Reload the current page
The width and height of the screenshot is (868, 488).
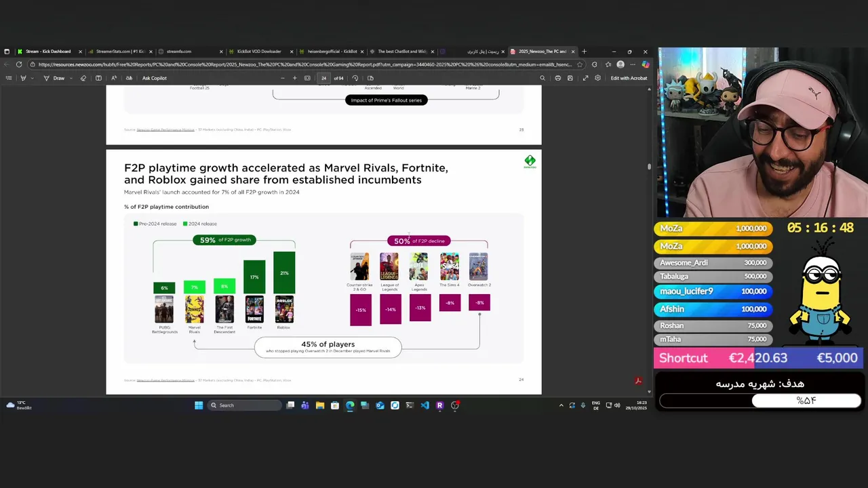tap(19, 64)
